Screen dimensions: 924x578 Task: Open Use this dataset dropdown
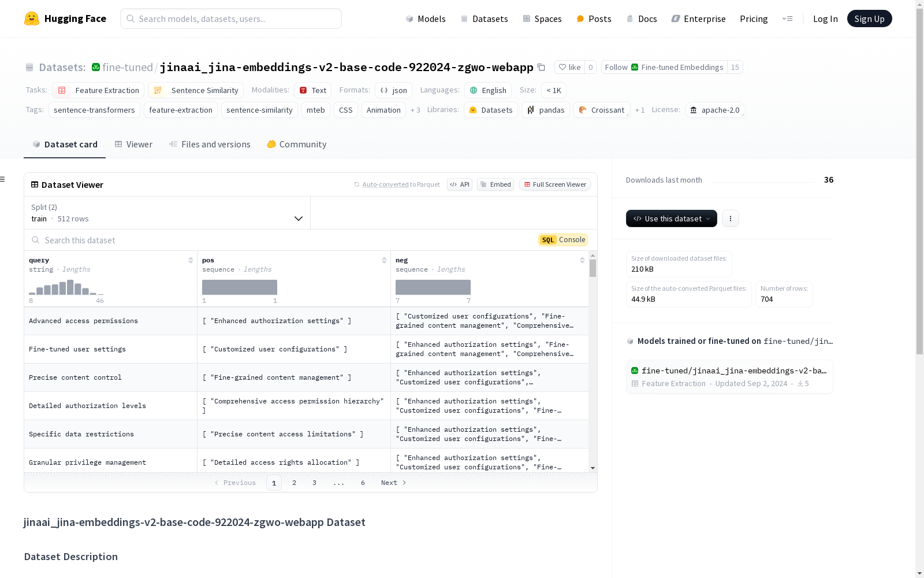672,218
